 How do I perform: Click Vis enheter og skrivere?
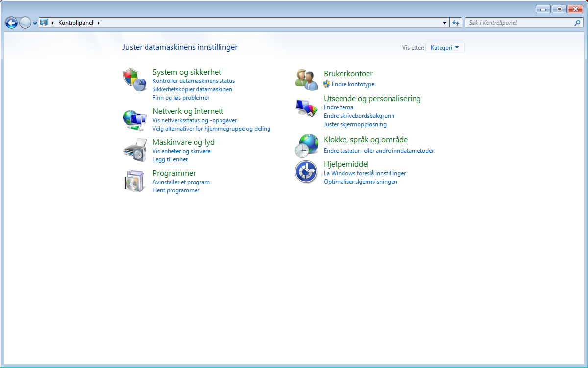point(181,151)
